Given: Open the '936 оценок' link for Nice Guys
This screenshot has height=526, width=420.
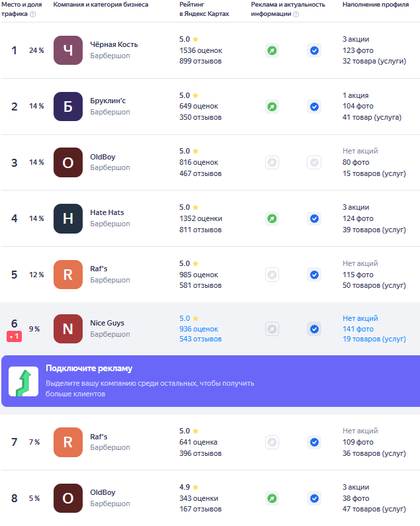Looking at the screenshot, I should 198,329.
